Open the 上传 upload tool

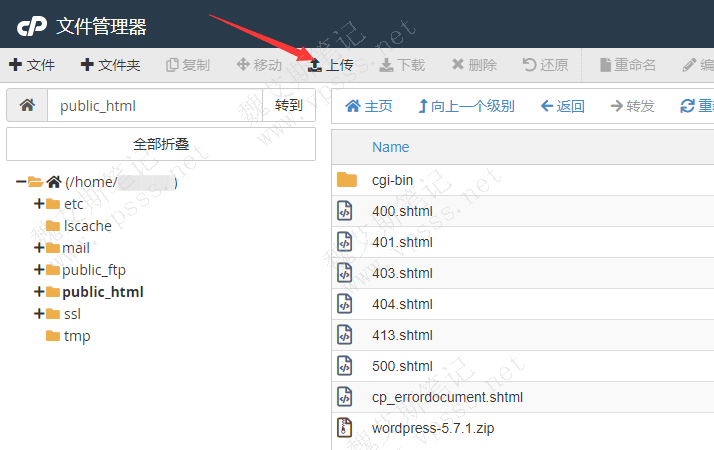tap(330, 65)
